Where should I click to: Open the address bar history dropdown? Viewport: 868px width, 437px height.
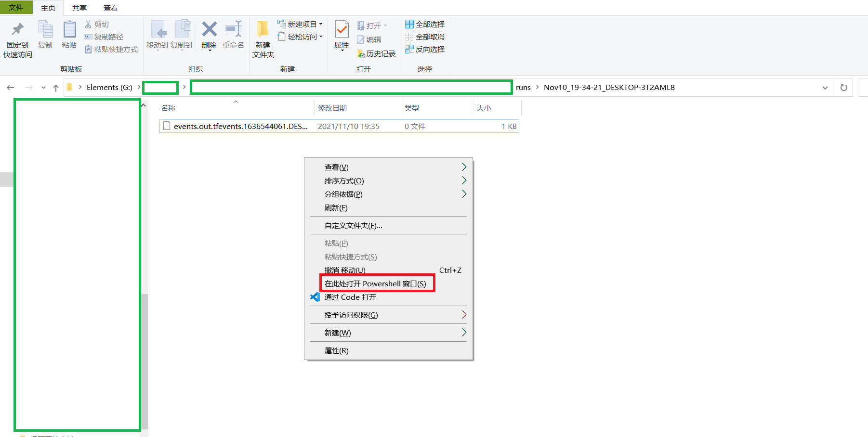click(825, 88)
